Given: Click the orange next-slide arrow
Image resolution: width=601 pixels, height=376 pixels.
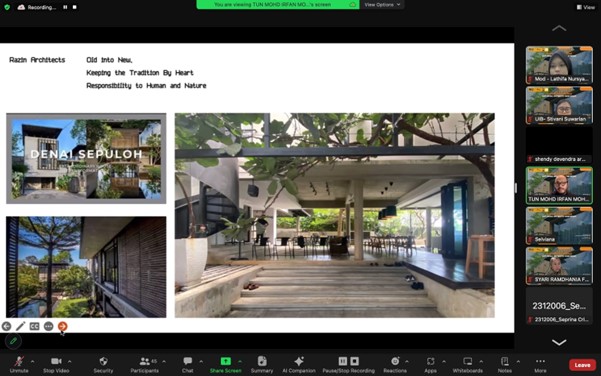Looking at the screenshot, I should click(62, 326).
